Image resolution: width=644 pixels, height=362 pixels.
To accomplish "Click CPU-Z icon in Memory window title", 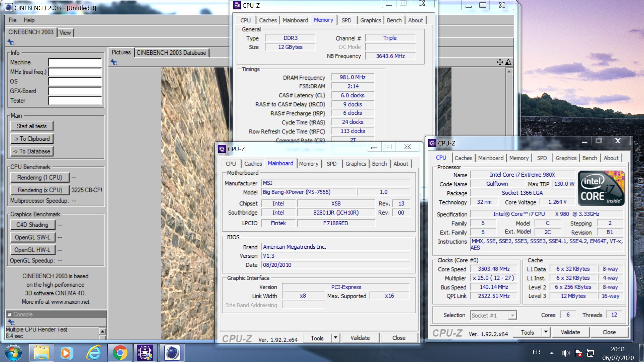I will [237, 5].
